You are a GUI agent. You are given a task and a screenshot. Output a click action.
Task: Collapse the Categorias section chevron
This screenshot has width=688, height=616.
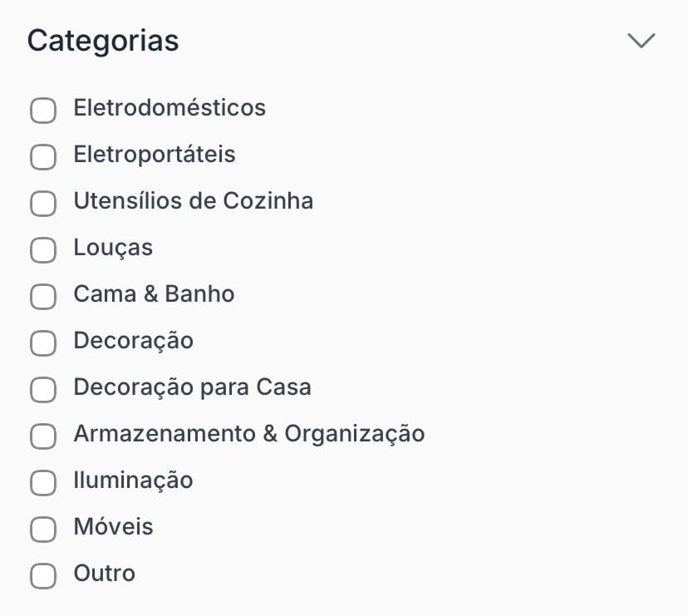(x=641, y=41)
